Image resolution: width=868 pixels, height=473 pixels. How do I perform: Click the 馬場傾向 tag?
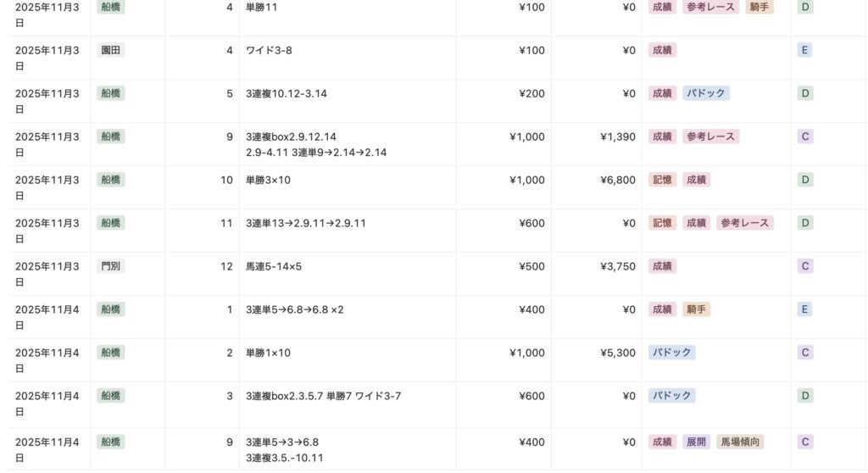(x=740, y=442)
